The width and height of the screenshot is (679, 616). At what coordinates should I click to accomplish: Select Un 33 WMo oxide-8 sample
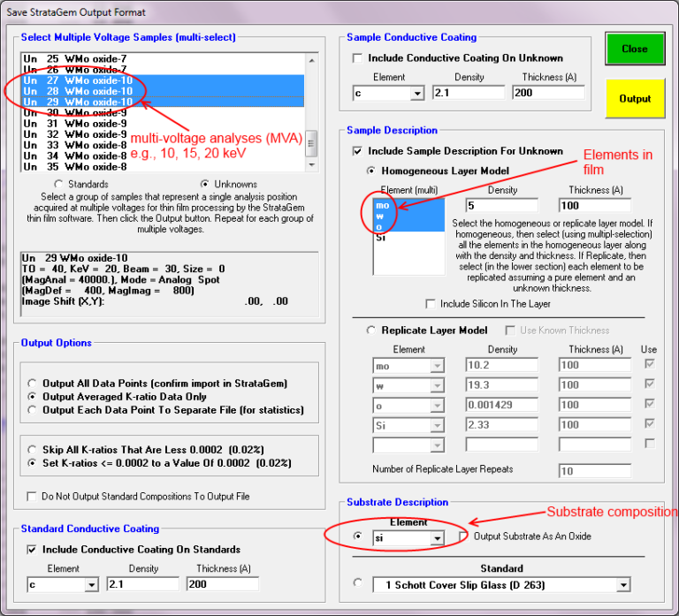tap(163, 146)
